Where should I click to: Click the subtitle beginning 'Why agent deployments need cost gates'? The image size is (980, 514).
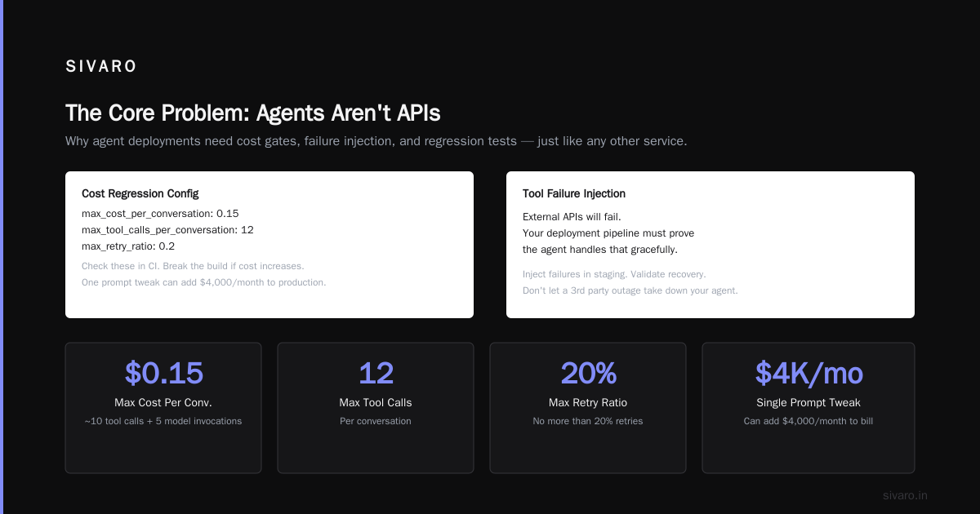point(376,141)
